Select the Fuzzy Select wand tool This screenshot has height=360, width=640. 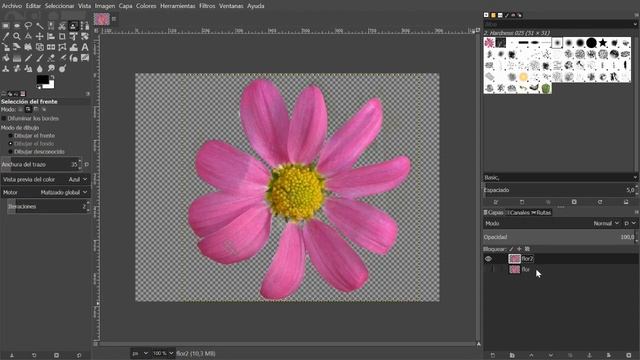point(40,26)
